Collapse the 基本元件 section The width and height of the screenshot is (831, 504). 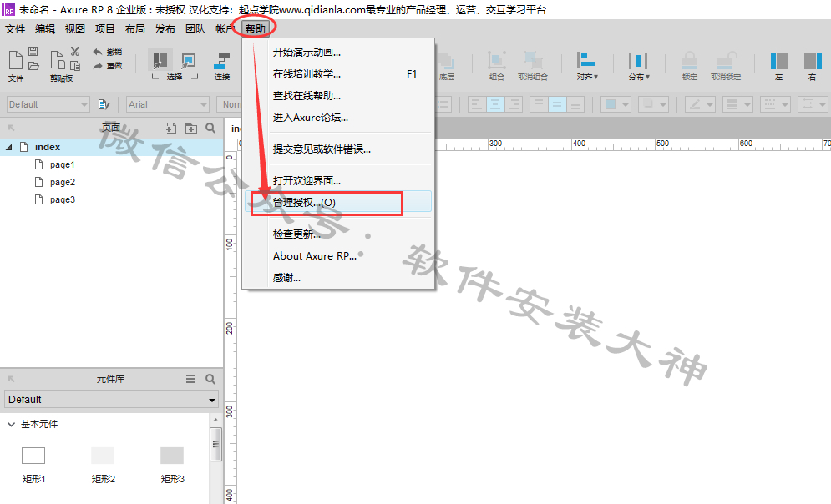coord(11,424)
